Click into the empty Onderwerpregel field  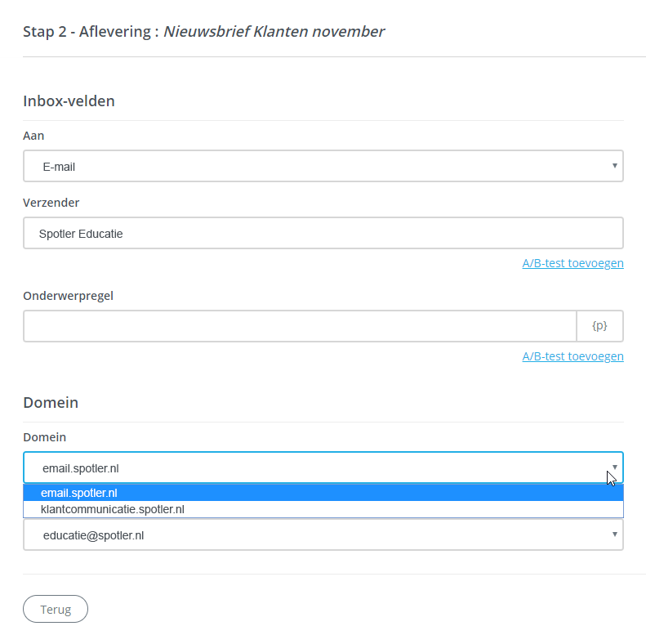tap(300, 325)
